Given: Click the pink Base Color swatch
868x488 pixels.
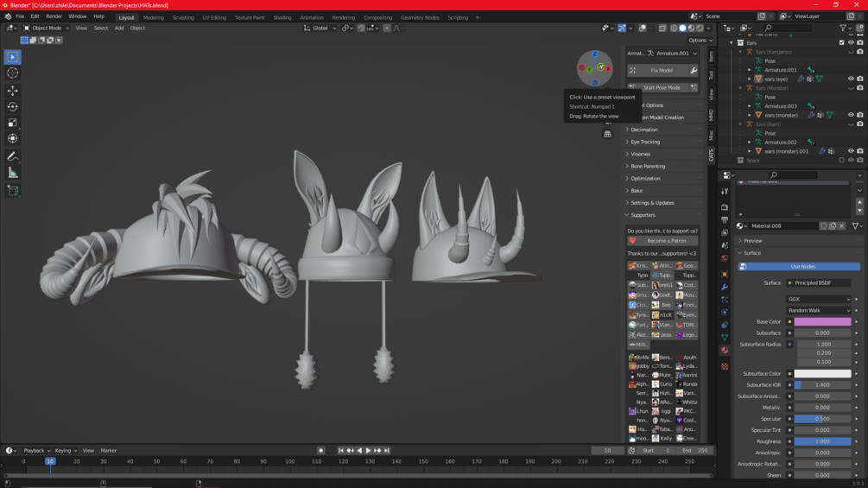Looking at the screenshot, I should pyautogui.click(x=822, y=322).
